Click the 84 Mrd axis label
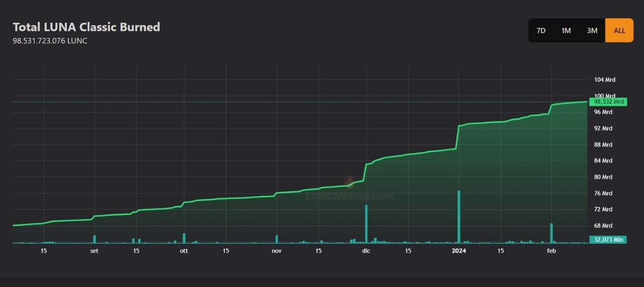644x287 pixels. (x=603, y=161)
